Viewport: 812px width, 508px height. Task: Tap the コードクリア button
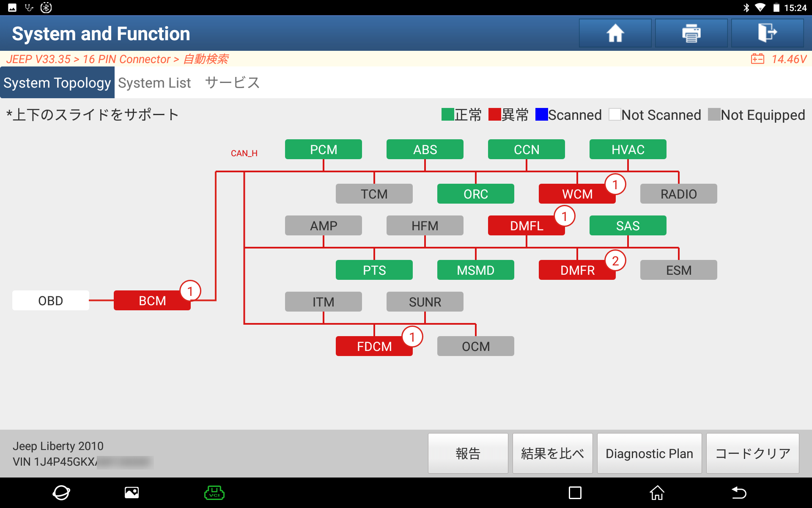point(753,453)
